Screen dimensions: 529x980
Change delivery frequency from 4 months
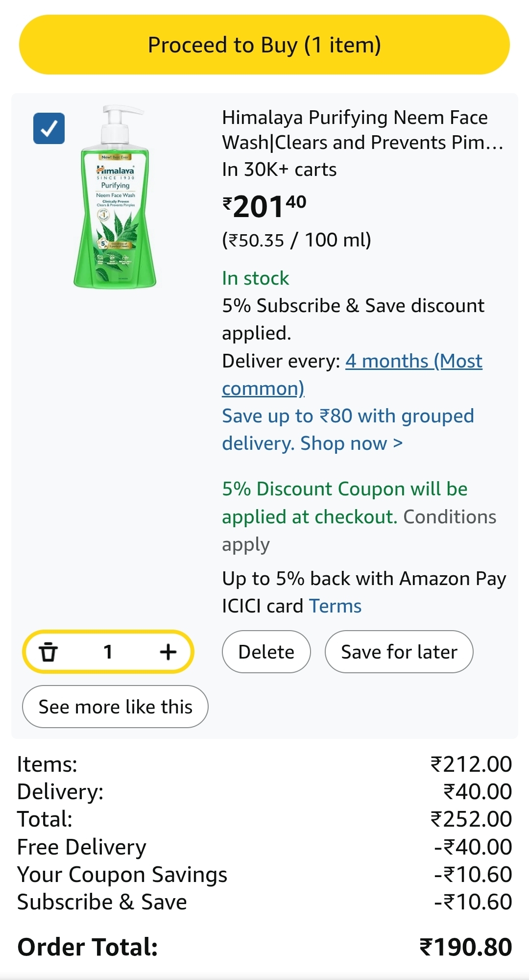tap(352, 374)
